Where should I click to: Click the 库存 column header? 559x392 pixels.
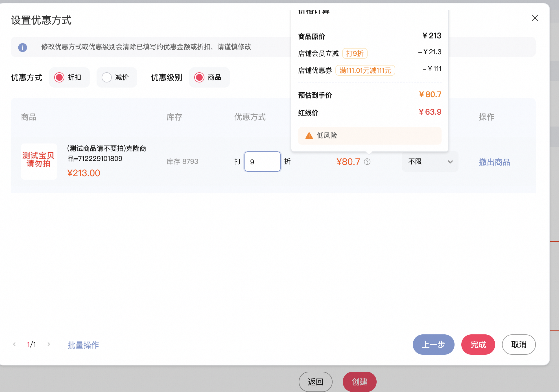[x=174, y=117]
